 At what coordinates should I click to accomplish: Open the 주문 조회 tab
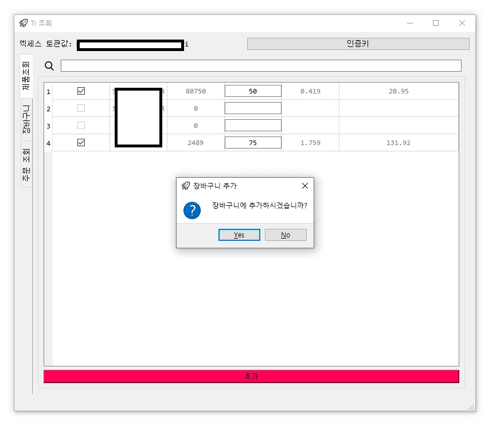[24, 167]
